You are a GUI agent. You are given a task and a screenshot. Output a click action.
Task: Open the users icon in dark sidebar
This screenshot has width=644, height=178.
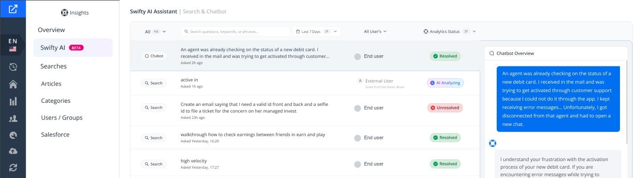[13, 118]
